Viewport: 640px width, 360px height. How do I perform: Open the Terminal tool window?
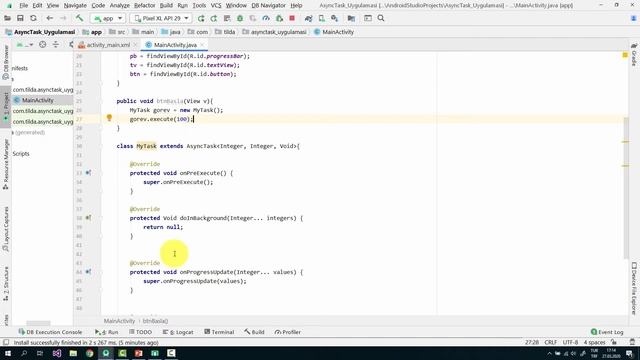(219, 332)
